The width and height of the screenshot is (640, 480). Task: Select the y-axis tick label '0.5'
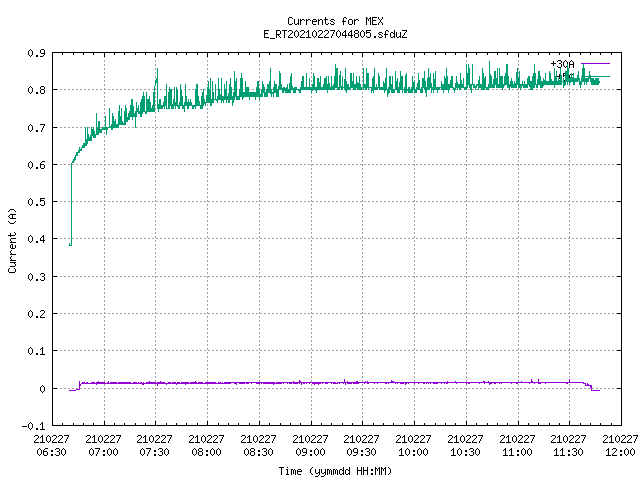36,202
